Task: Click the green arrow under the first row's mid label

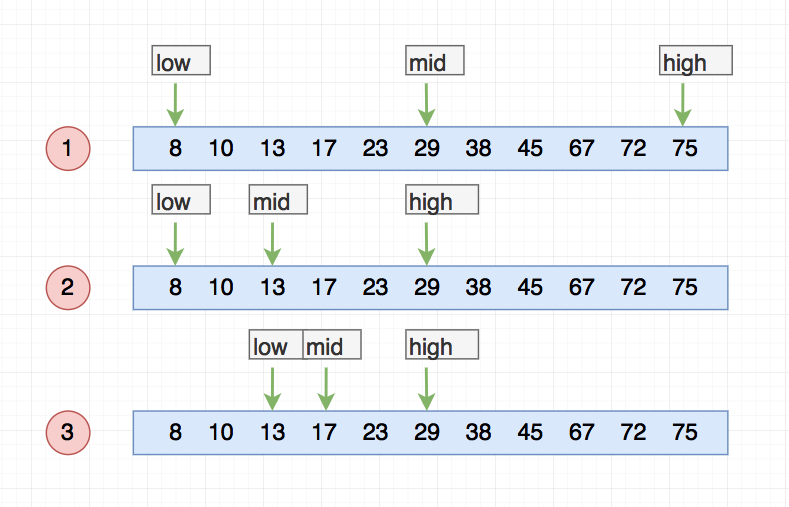Action: pyautogui.click(x=427, y=105)
